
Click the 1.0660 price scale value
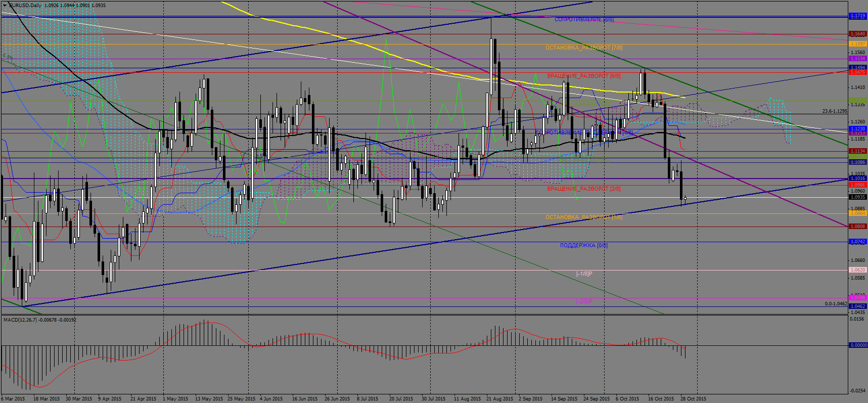point(857,260)
